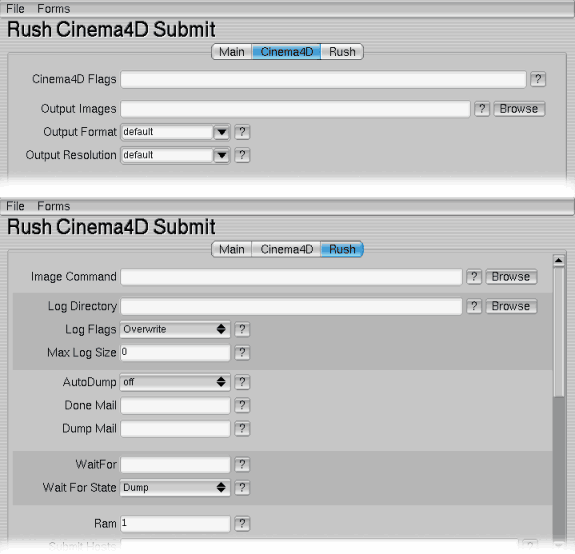Image resolution: width=575 pixels, height=554 pixels.
Task: Open help for Cinema4D Flags field
Action: [x=538, y=79]
